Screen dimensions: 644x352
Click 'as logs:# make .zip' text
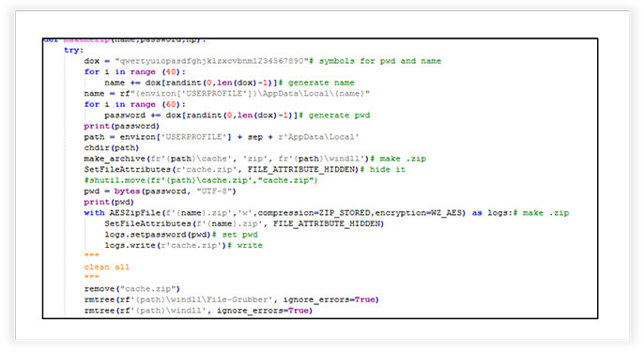(x=520, y=213)
